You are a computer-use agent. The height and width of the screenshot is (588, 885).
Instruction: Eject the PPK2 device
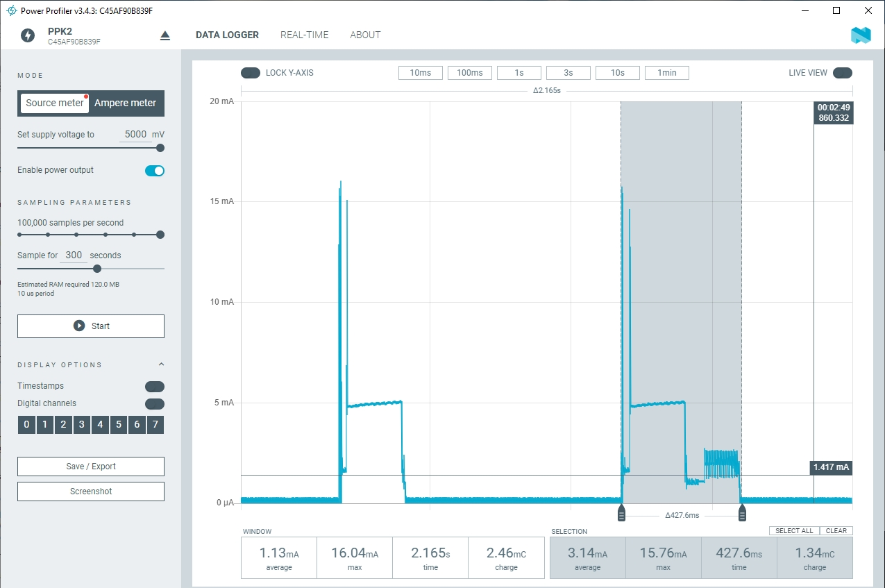pyautogui.click(x=165, y=35)
